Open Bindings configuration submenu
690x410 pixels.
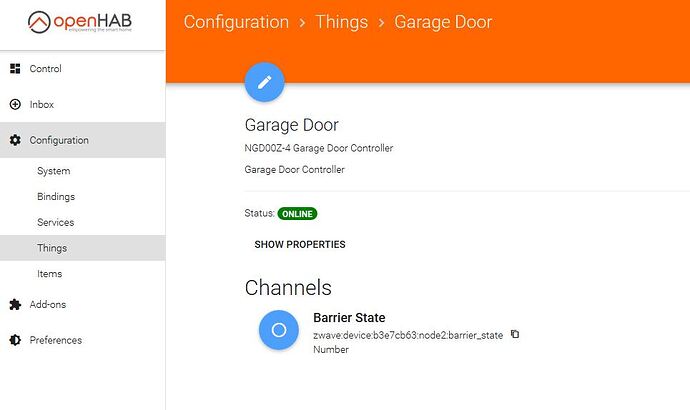click(x=83, y=197)
